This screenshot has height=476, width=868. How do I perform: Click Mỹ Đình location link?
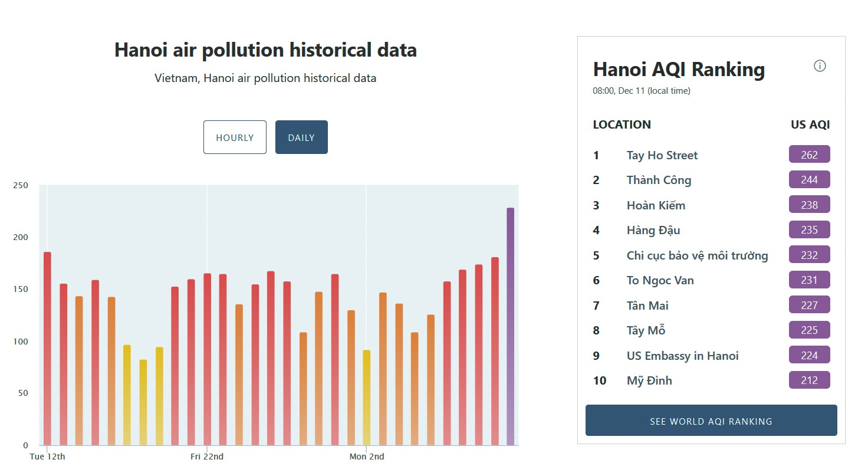coord(649,380)
